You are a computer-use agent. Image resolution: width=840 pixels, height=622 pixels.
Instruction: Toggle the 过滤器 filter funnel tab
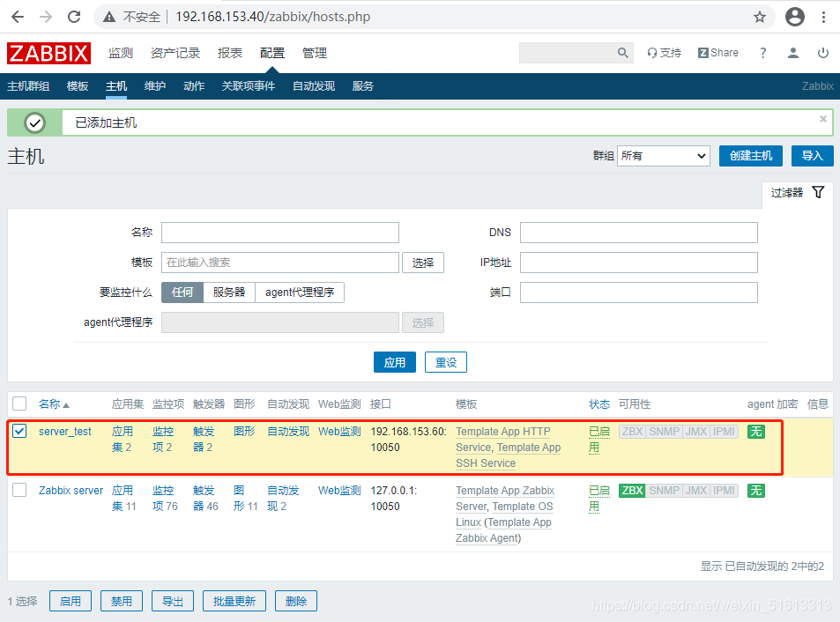click(796, 193)
